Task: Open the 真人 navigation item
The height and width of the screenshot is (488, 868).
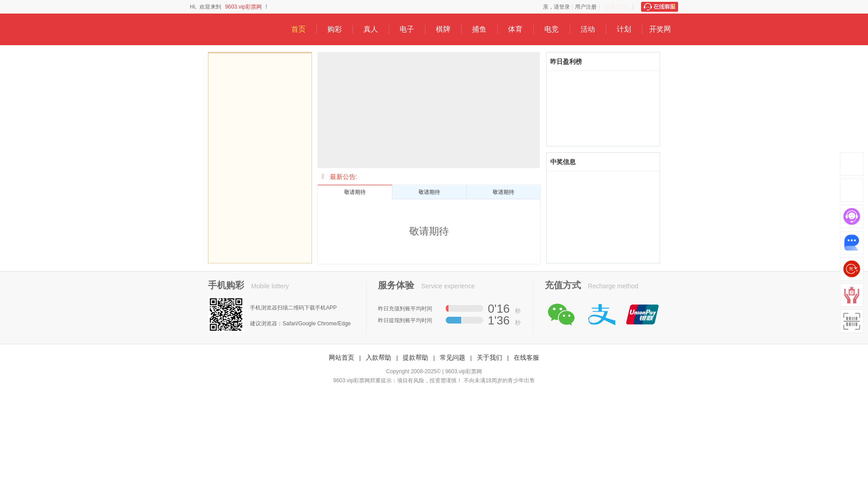Action: (371, 29)
